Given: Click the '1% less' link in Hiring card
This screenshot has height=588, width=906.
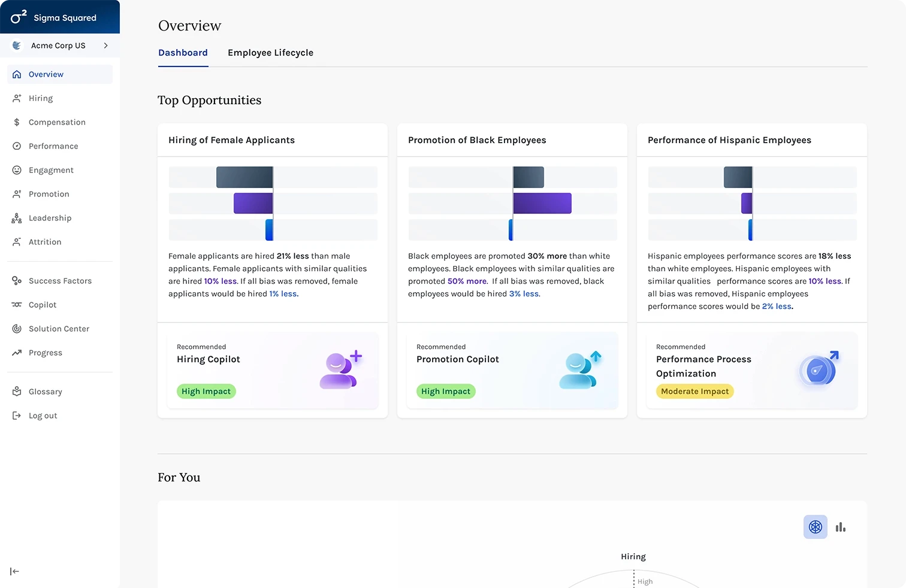Looking at the screenshot, I should pos(283,293).
